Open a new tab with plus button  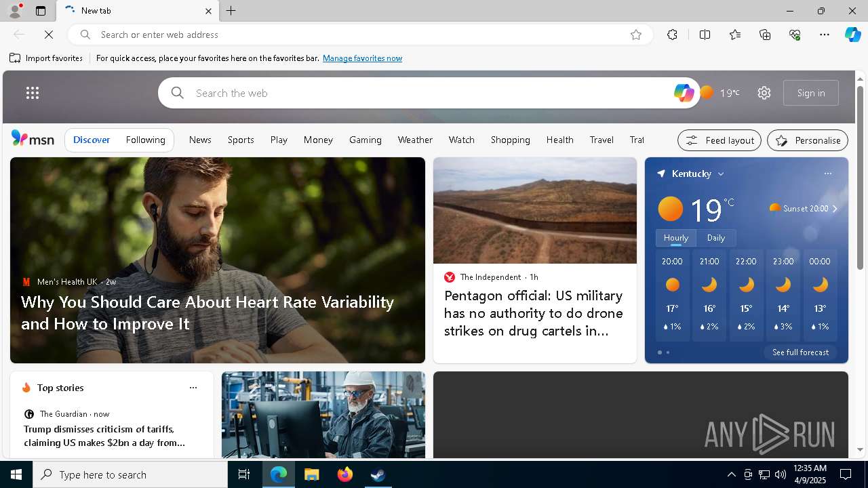click(231, 11)
